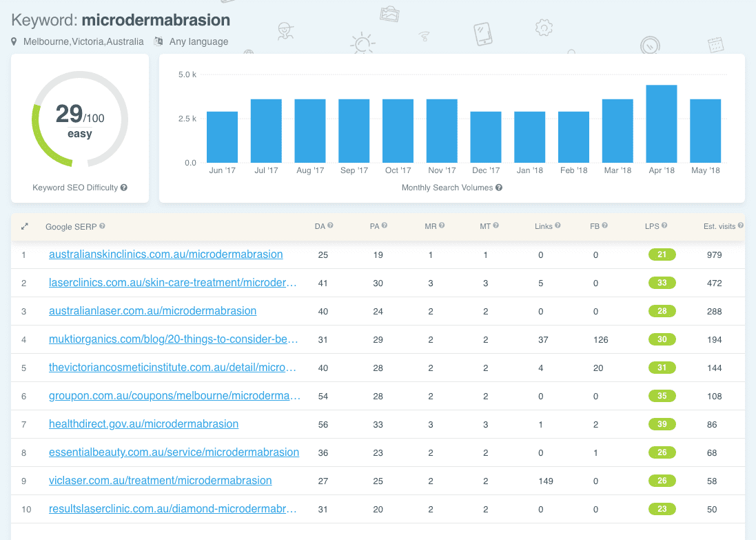The image size is (756, 540).
Task: Open essentialbeauty.com.au service link
Action: [x=174, y=452]
